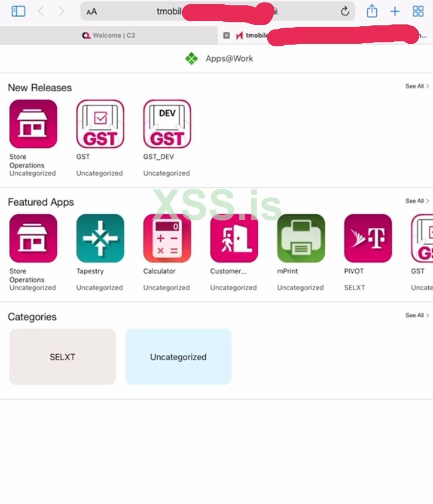Screen dimensions: 433x504
Task: Open Store Operations app in New Releases
Action: 33,124
